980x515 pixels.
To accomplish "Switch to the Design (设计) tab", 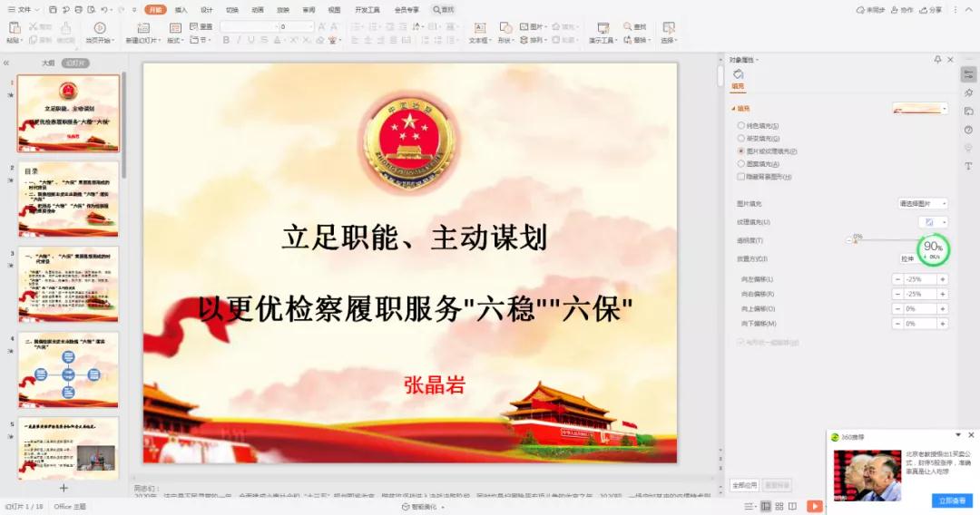I will (x=206, y=10).
